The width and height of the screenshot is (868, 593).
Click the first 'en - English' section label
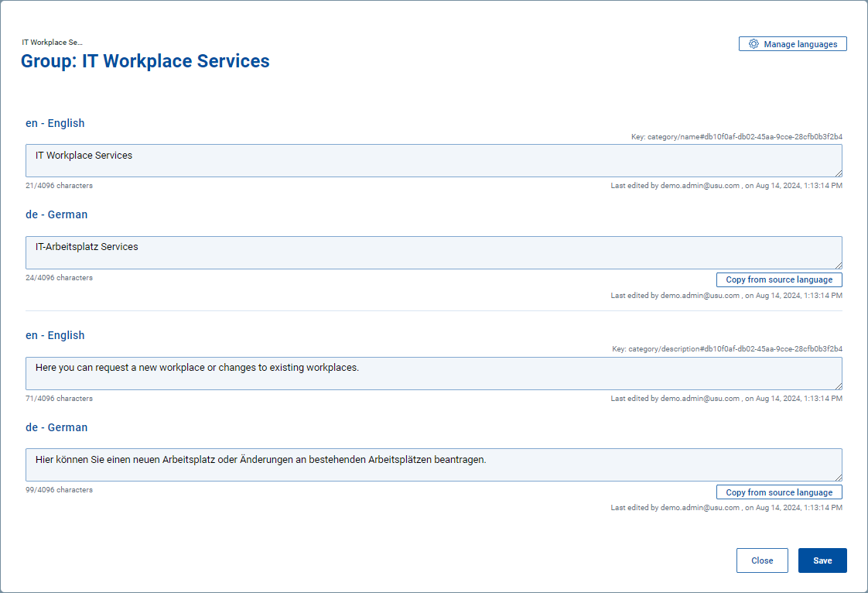pyautogui.click(x=55, y=123)
